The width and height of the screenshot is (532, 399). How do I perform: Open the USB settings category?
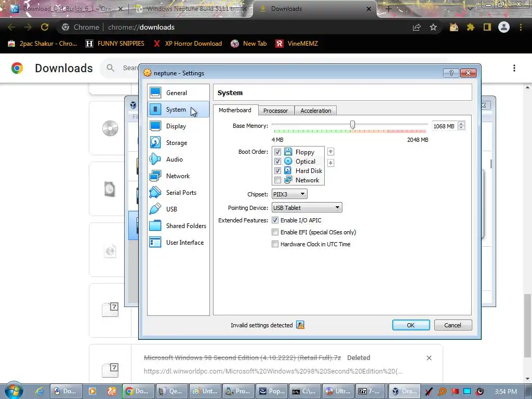tap(178, 209)
